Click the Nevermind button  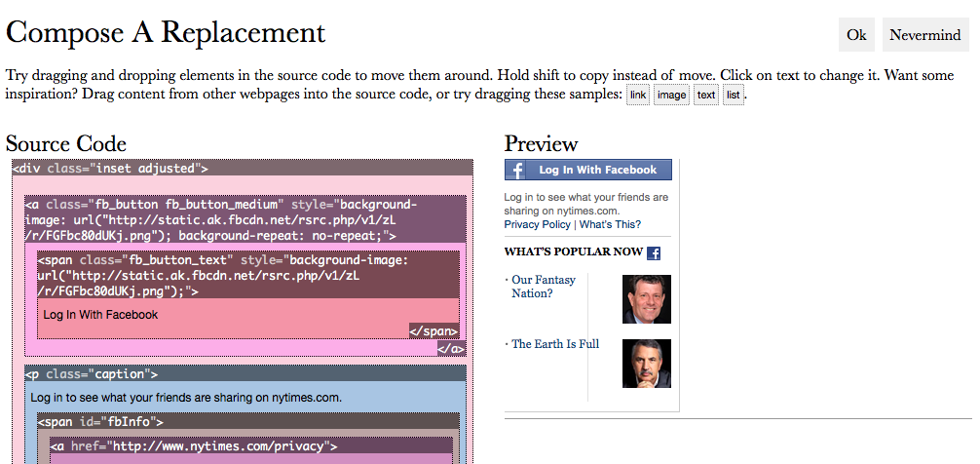pos(925,35)
